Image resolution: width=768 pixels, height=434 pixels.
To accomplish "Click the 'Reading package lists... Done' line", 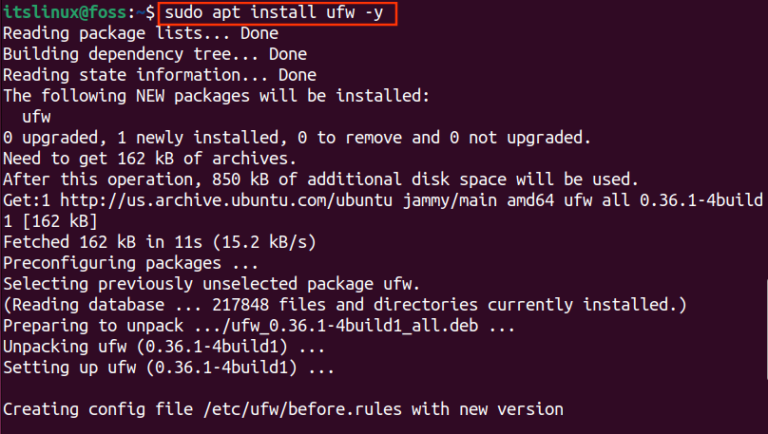I will (x=141, y=33).
